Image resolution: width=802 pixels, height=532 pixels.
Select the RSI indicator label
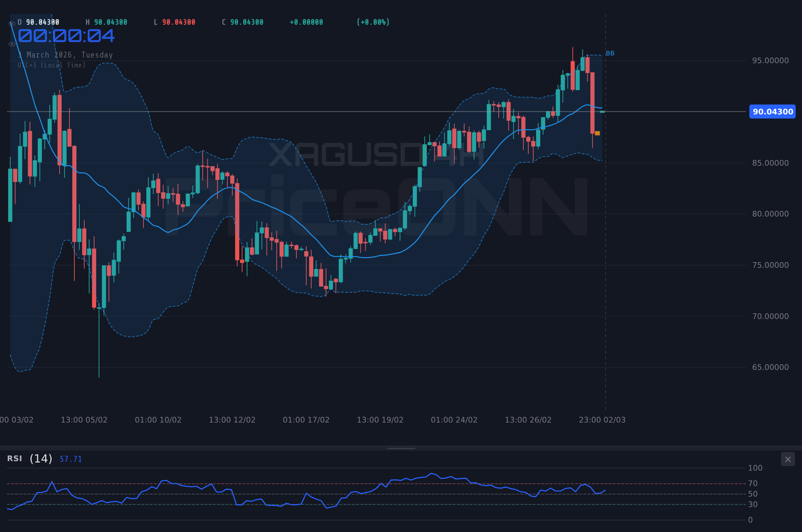click(x=14, y=459)
